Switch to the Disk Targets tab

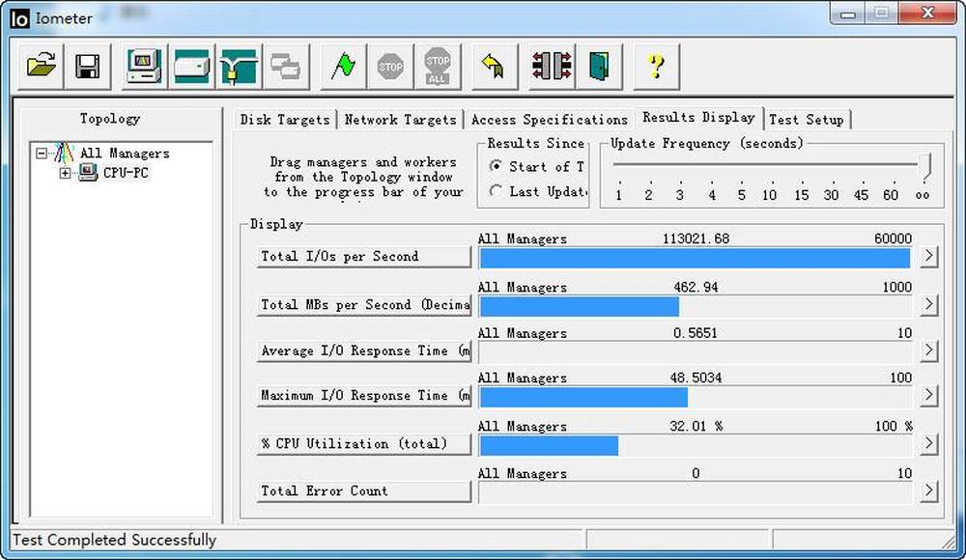click(285, 120)
